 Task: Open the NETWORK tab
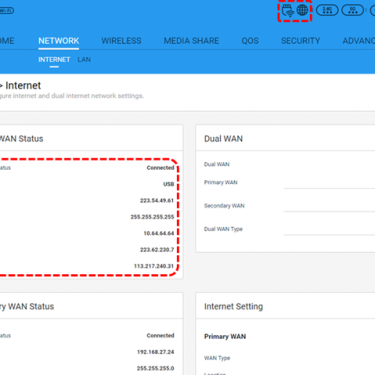click(x=59, y=41)
